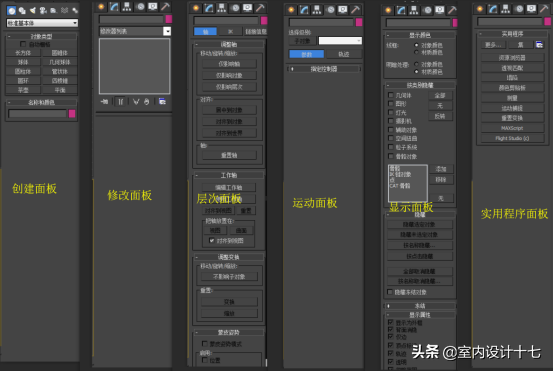Select 对象颜色 radio for Wireframe in Display Color
This screenshot has height=371, width=553.
click(417, 45)
